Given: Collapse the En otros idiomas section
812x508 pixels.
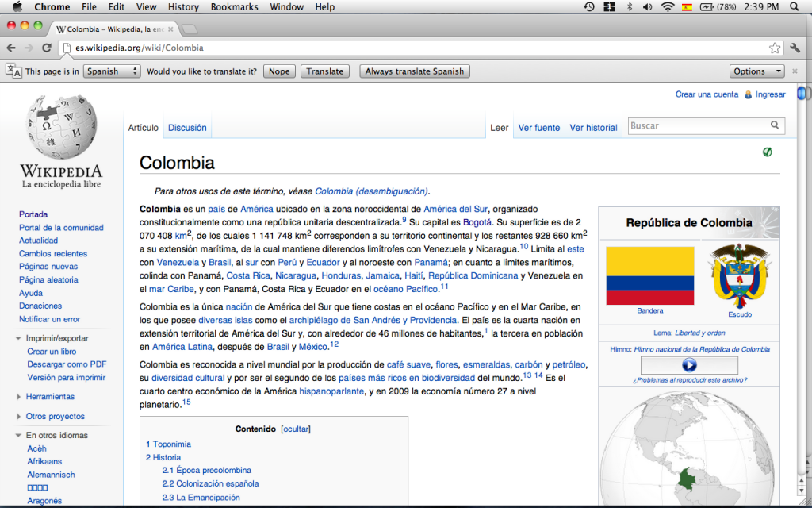Looking at the screenshot, I should coord(18,436).
